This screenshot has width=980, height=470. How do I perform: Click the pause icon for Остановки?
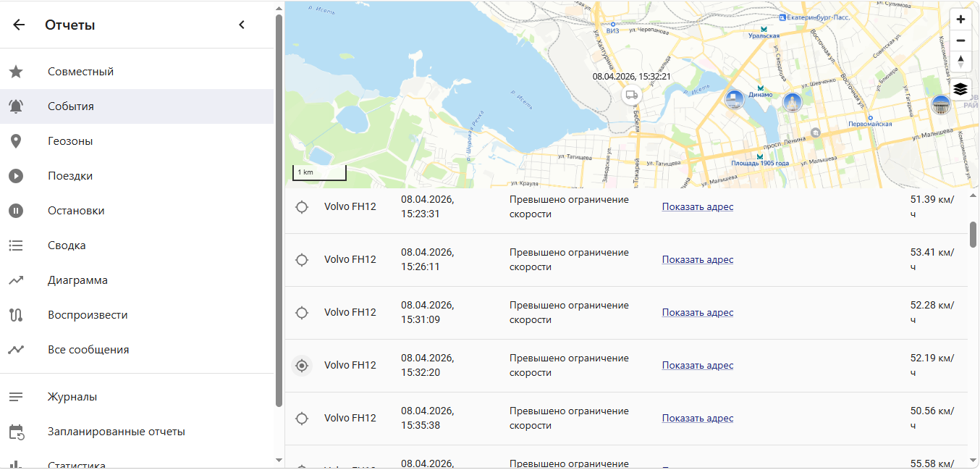(16, 211)
